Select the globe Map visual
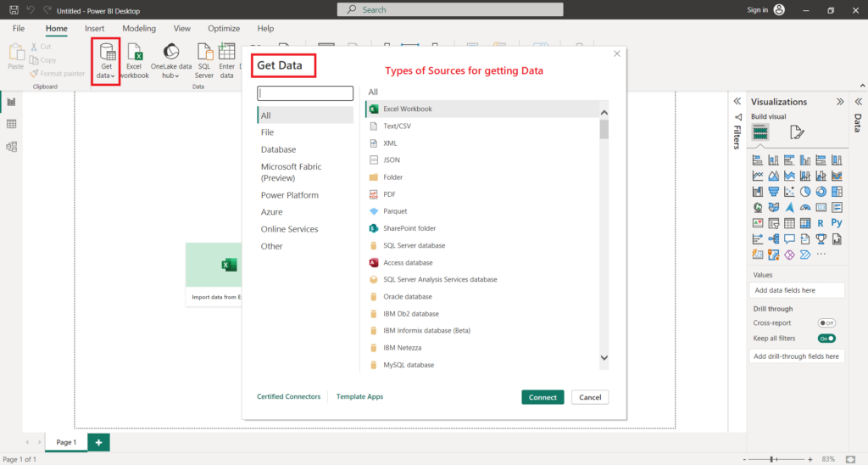 [x=758, y=207]
